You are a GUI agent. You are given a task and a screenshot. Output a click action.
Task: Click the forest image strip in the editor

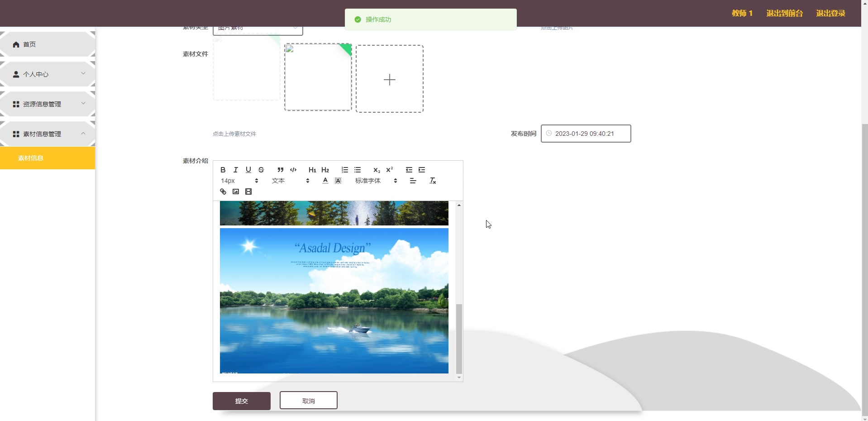pyautogui.click(x=334, y=214)
